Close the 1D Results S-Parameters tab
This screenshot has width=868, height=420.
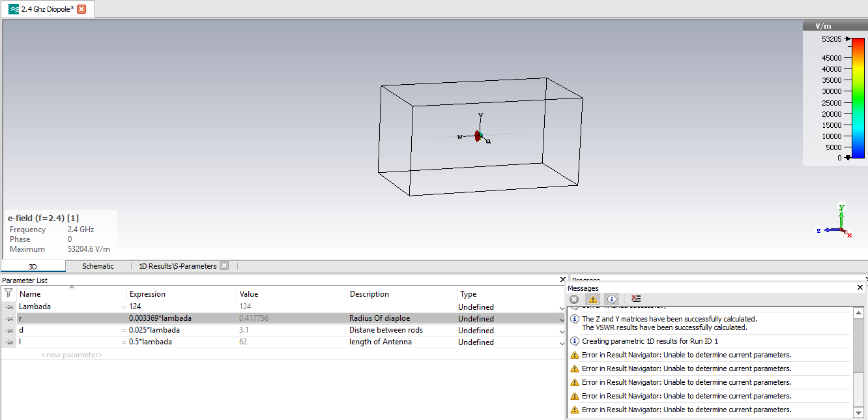(x=224, y=265)
